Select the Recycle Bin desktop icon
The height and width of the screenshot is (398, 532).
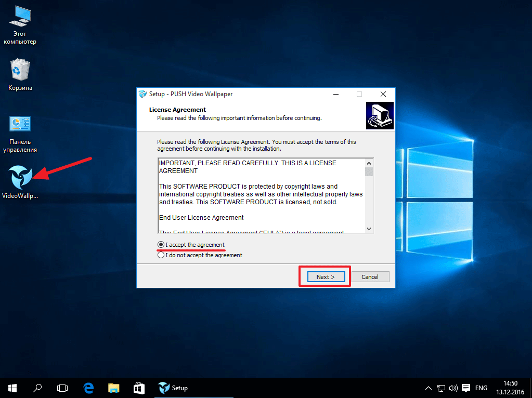(20, 70)
